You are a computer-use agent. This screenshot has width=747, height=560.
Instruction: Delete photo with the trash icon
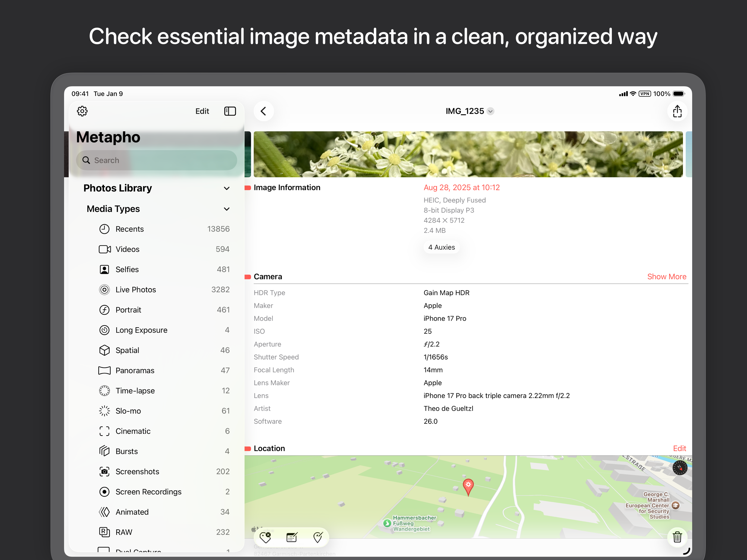point(677,537)
